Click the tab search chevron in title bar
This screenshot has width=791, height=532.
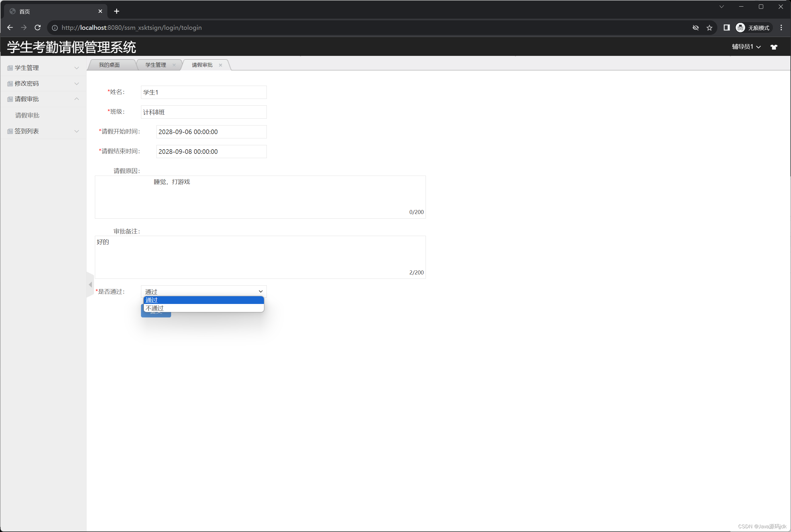click(722, 7)
